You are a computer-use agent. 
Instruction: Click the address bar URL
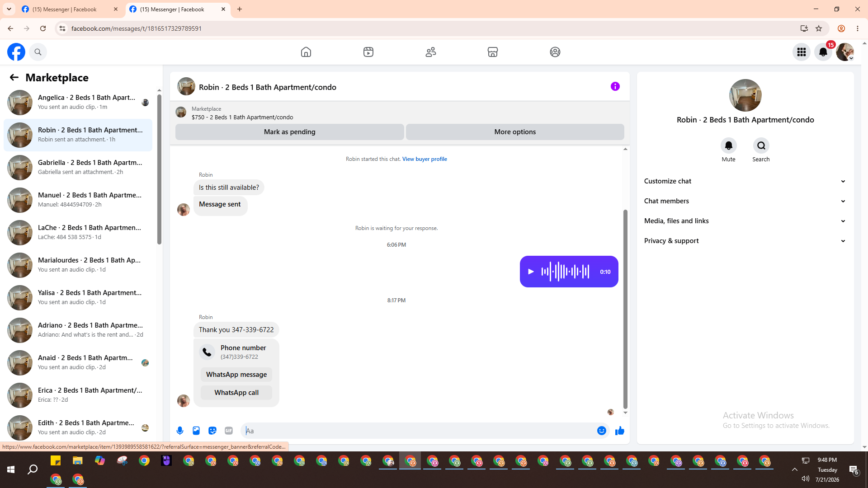click(137, 28)
